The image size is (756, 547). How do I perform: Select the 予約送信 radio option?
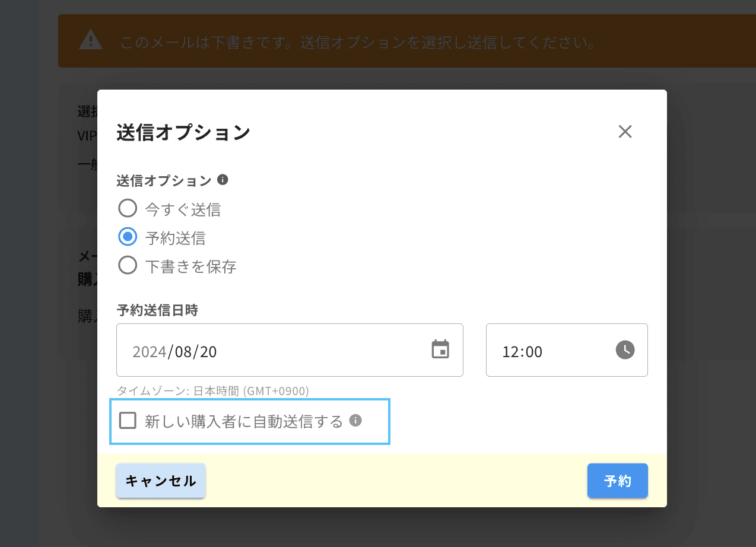128,237
